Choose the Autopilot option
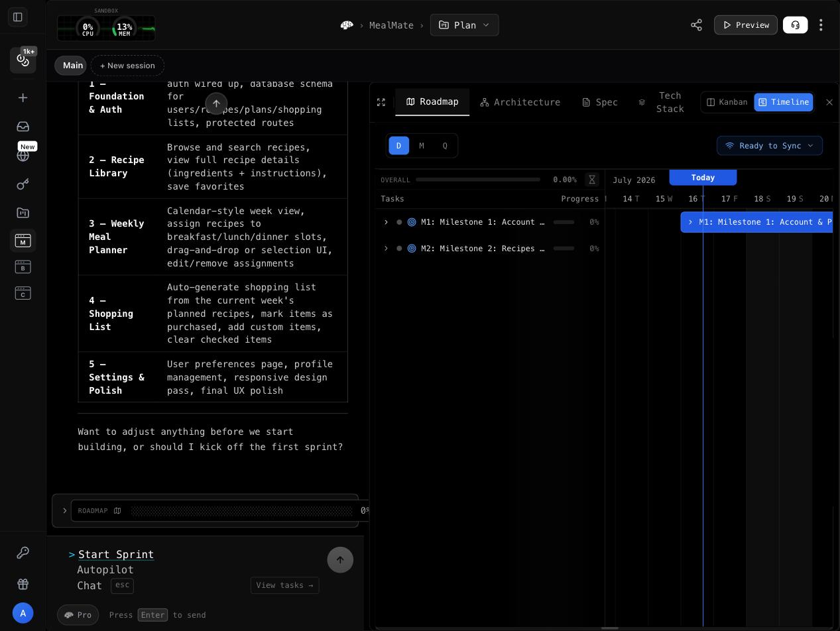This screenshot has width=840, height=631. coord(105,570)
